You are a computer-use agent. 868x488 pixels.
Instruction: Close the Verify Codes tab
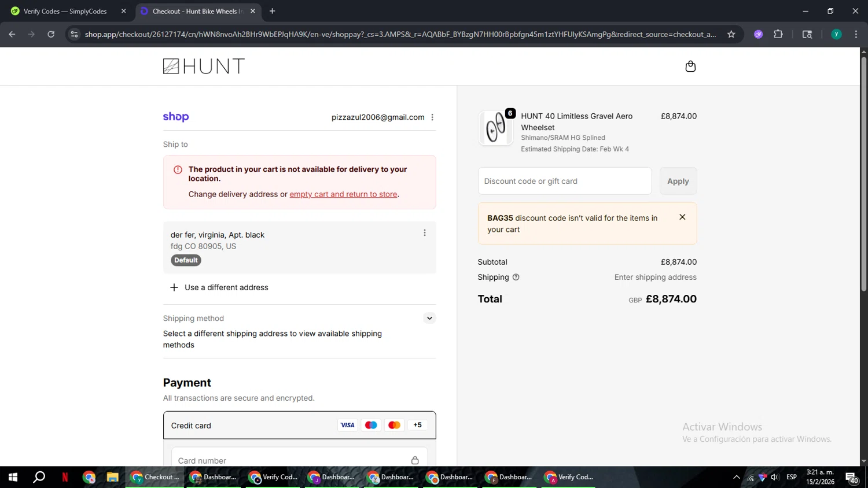(x=123, y=11)
